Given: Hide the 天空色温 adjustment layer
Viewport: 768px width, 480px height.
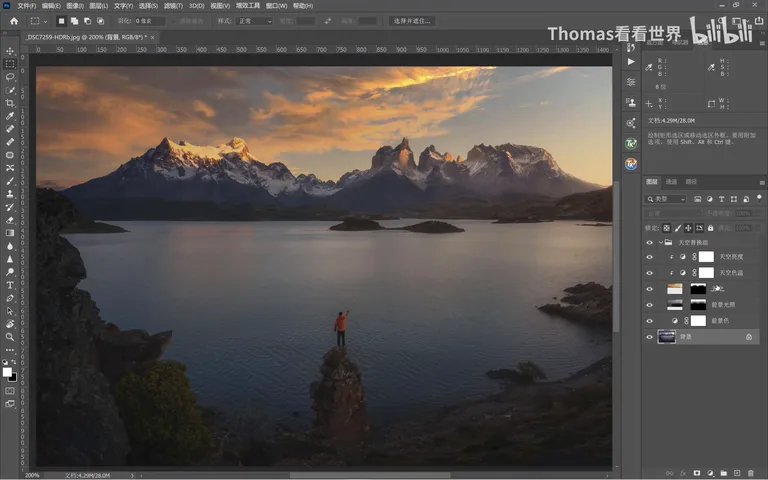Looking at the screenshot, I should click(649, 273).
